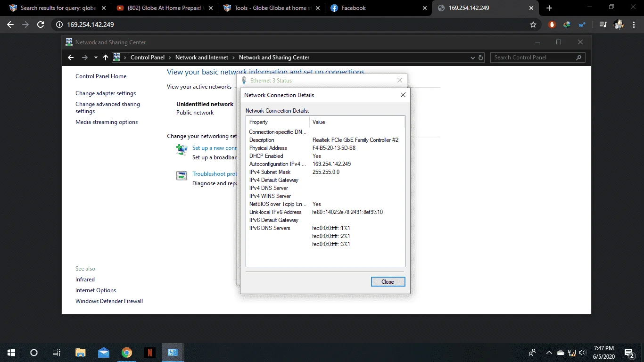This screenshot has height=362, width=644.
Task: Close Network Connection Details with the X
Action: [x=403, y=95]
